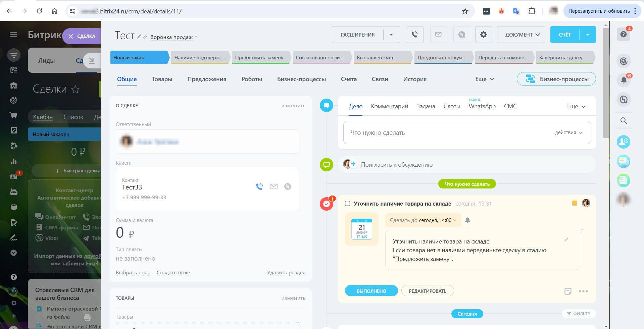Click the 'Выбрать поле' link
Viewport: 644px width, 329px height.
pyautogui.click(x=133, y=273)
